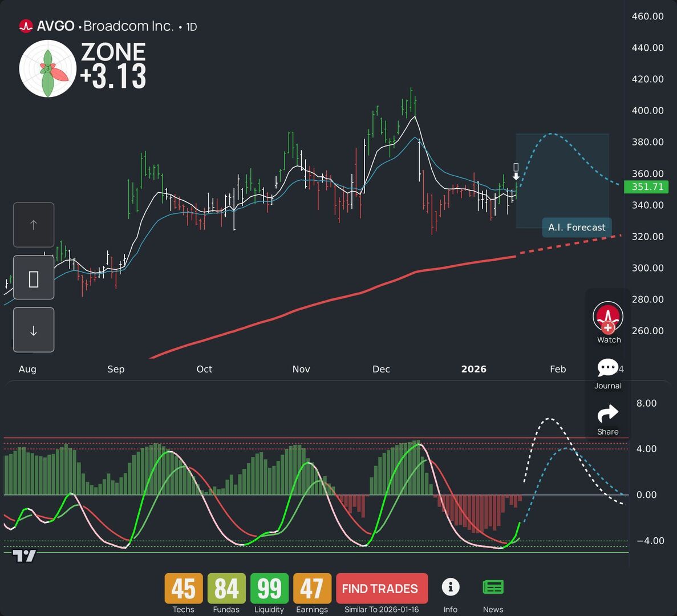Image resolution: width=677 pixels, height=616 pixels.
Task: Click the red AVGO logo icon
Action: tap(26, 26)
